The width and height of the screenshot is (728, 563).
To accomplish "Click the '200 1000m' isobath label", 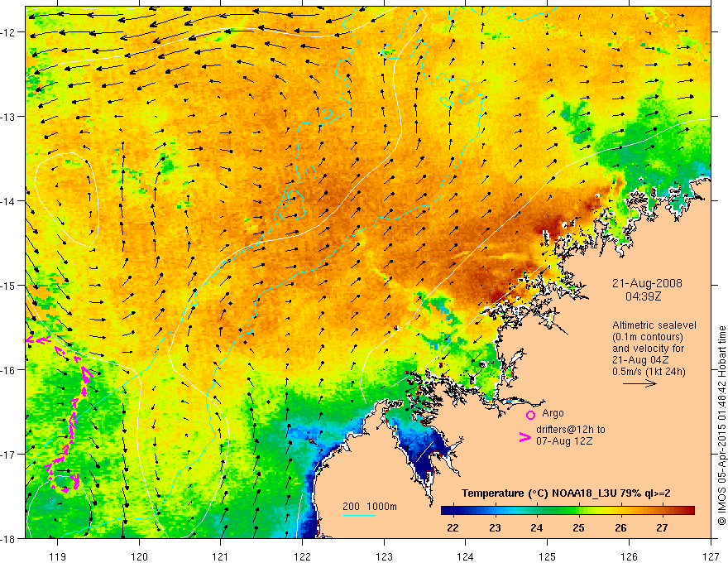I will pyautogui.click(x=370, y=507).
